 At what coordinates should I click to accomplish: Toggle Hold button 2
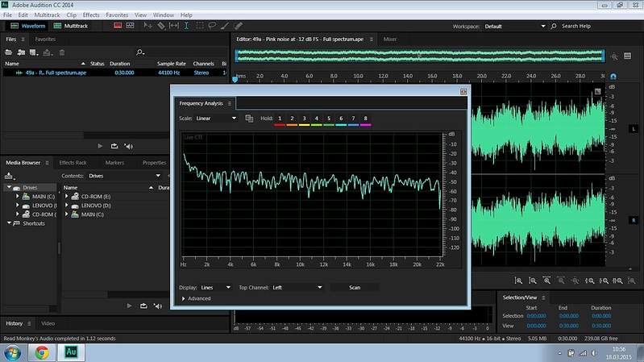click(x=292, y=119)
